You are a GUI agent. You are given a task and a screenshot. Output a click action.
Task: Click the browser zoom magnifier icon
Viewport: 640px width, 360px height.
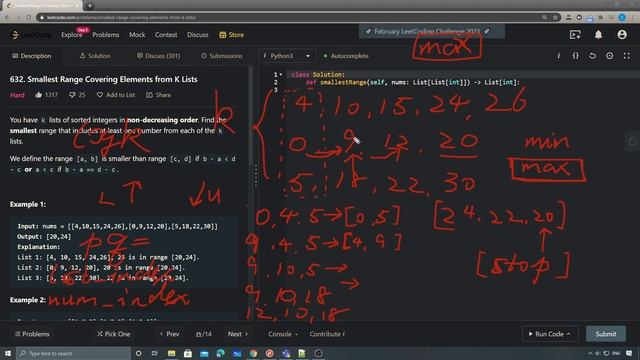(544, 18)
